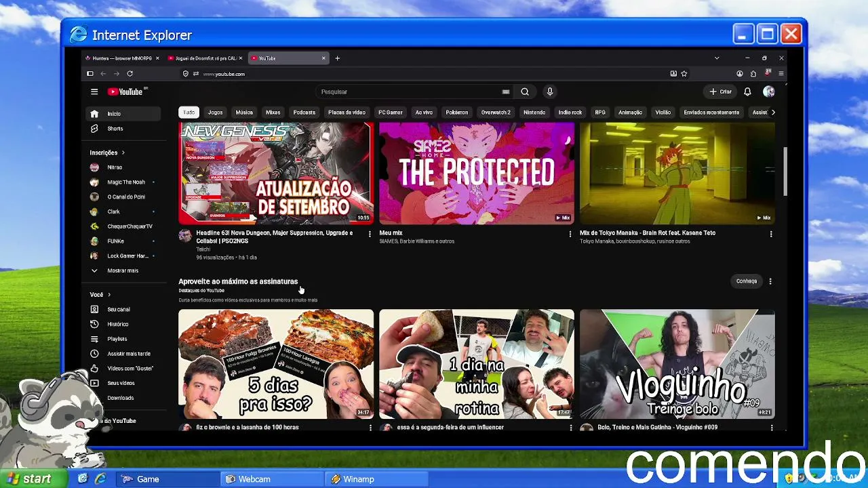Image resolution: width=868 pixels, height=488 pixels.
Task: Switch to Winamp in the taskbar
Action: tap(376, 479)
